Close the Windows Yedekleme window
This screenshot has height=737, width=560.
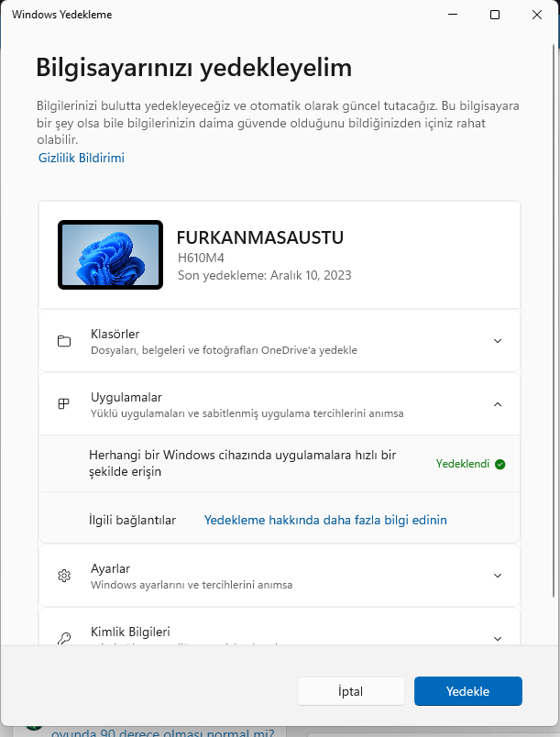tap(537, 15)
